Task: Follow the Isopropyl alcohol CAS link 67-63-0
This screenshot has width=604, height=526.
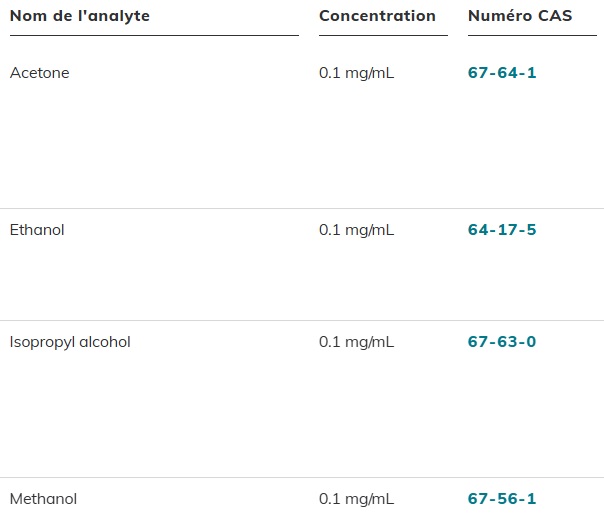Action: [x=502, y=342]
